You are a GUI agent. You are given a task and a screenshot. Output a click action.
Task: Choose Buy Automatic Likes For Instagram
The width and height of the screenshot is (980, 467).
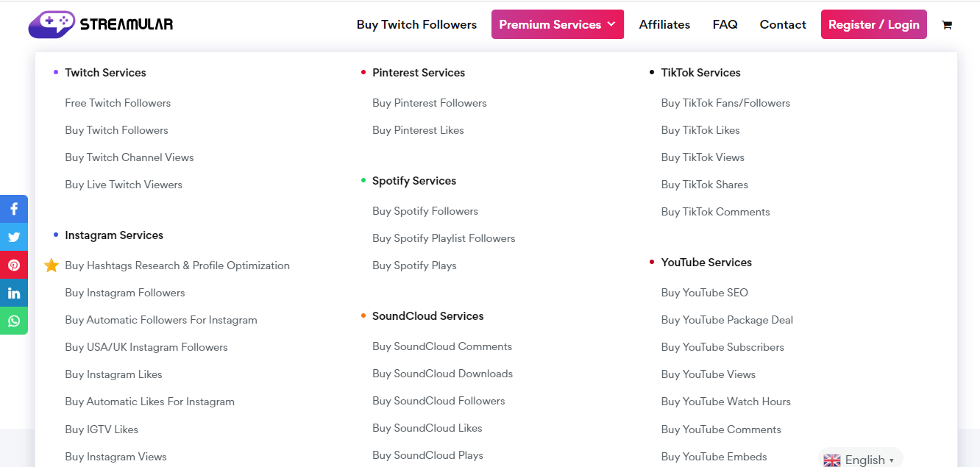[149, 402]
